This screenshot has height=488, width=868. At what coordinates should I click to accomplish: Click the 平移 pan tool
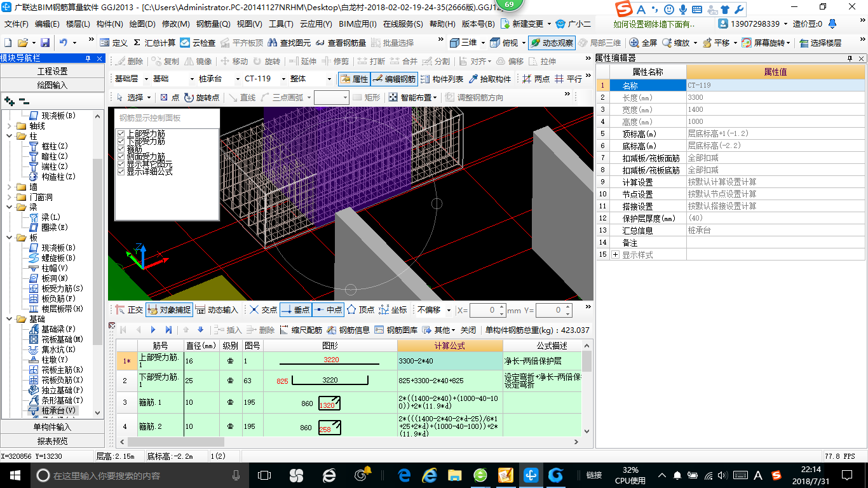(x=715, y=43)
